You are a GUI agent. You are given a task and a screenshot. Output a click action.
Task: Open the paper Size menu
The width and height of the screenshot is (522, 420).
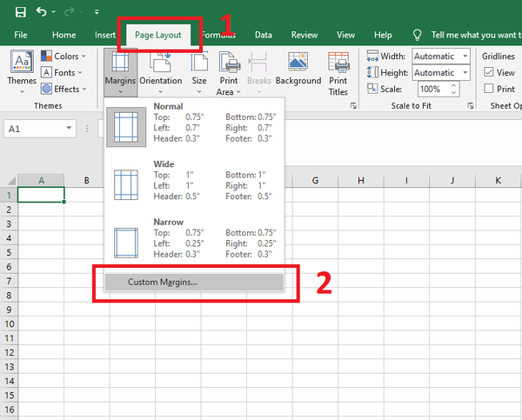(199, 72)
